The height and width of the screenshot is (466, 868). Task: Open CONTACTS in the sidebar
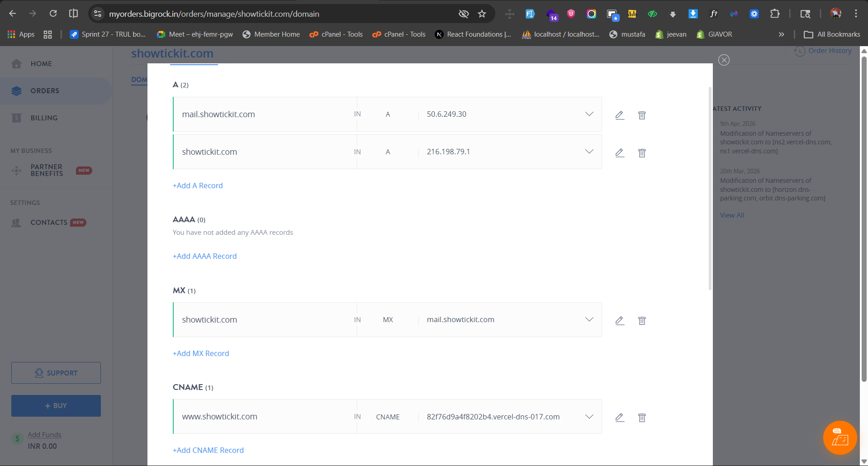coord(49,223)
